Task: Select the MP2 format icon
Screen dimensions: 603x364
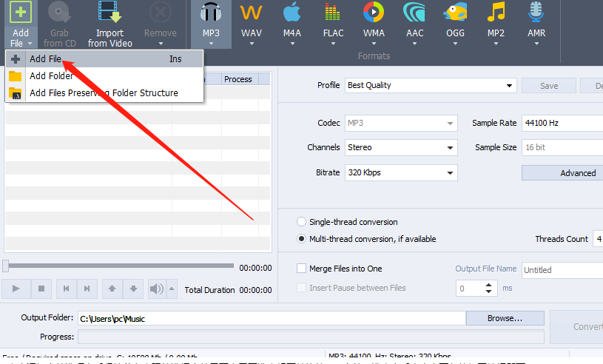Action: point(496,13)
